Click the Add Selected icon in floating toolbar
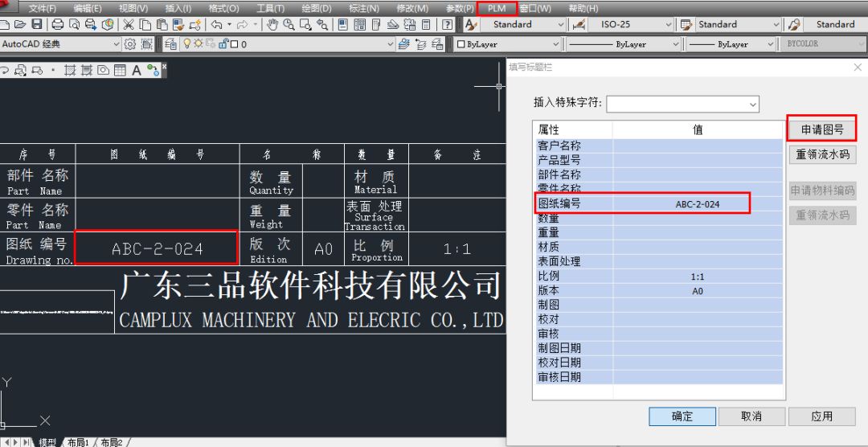 [x=153, y=70]
